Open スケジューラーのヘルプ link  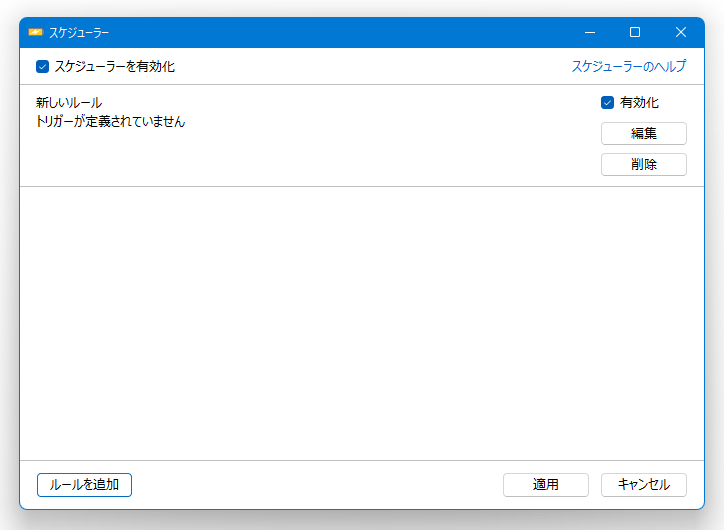coord(628,66)
